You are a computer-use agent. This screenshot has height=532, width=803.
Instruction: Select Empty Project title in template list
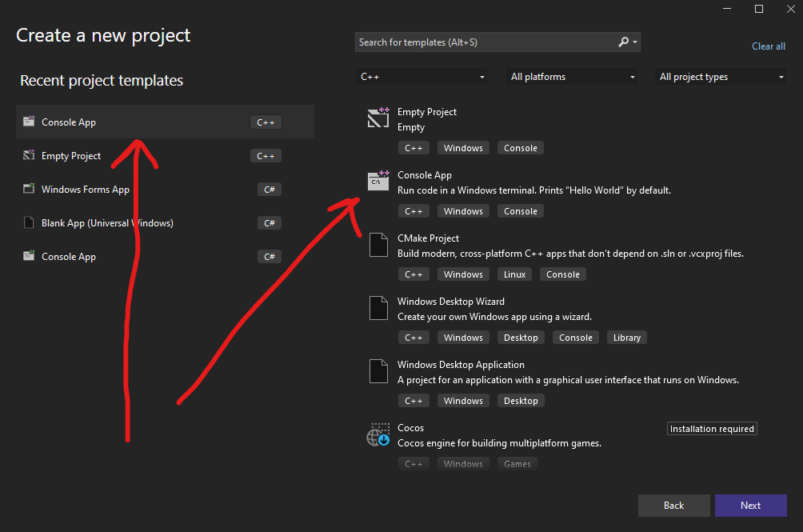click(426, 112)
